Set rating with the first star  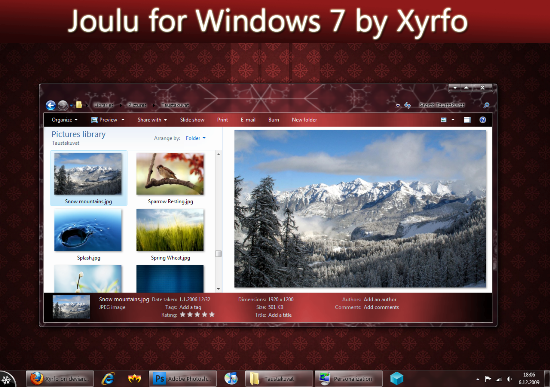tap(182, 315)
